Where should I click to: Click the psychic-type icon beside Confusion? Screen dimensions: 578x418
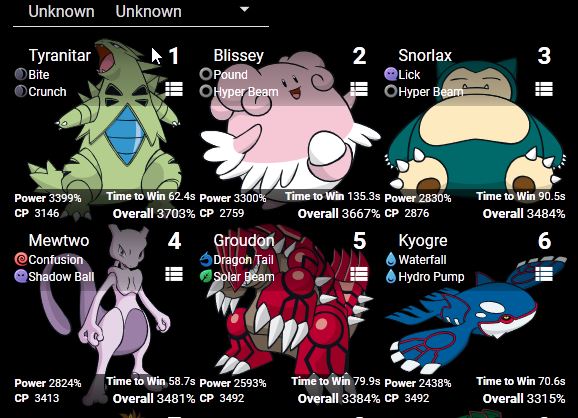pyautogui.click(x=21, y=259)
